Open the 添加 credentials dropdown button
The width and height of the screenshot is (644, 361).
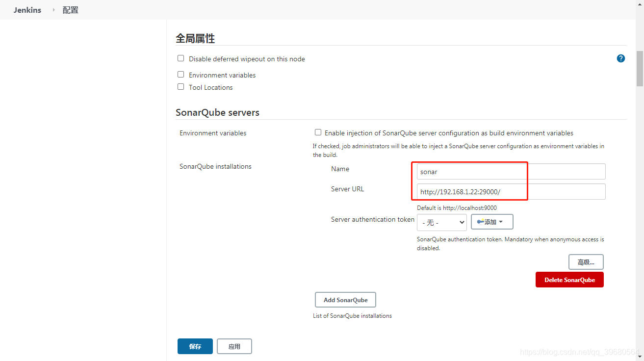[492, 222]
